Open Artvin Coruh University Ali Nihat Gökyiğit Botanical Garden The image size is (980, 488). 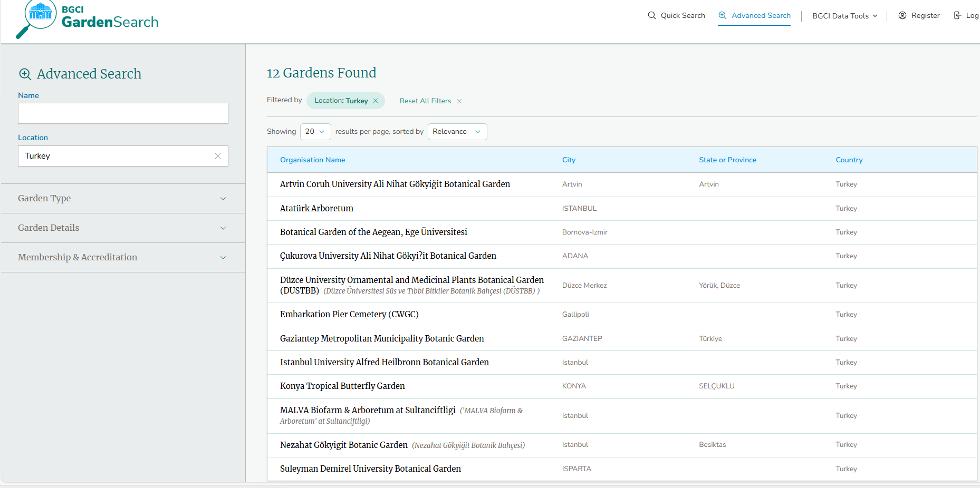point(395,184)
